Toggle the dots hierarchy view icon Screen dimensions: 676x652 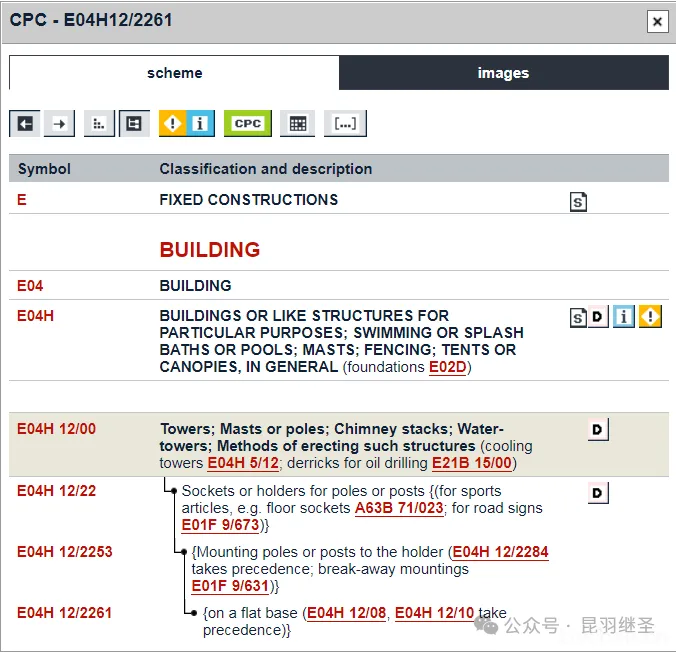(x=98, y=123)
